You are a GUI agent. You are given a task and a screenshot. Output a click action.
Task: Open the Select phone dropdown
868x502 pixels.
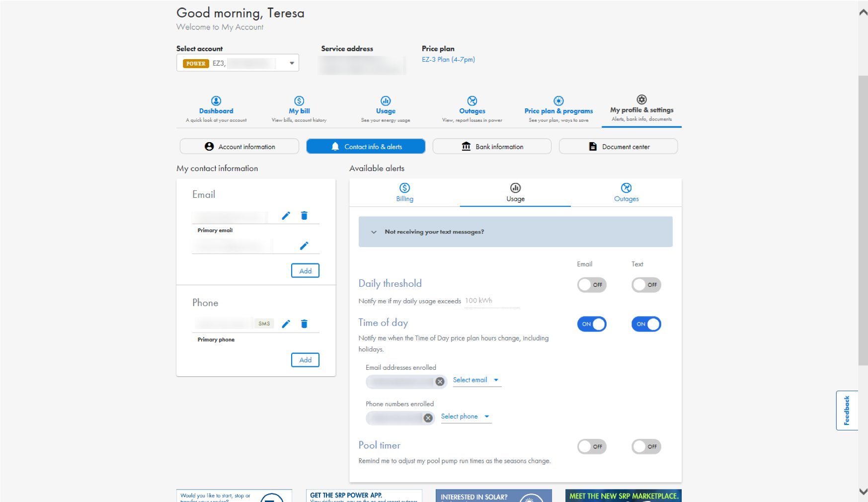click(x=466, y=417)
